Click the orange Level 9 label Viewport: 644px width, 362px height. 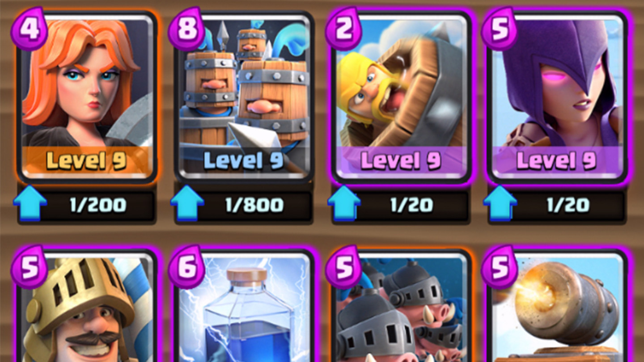pos(86,161)
